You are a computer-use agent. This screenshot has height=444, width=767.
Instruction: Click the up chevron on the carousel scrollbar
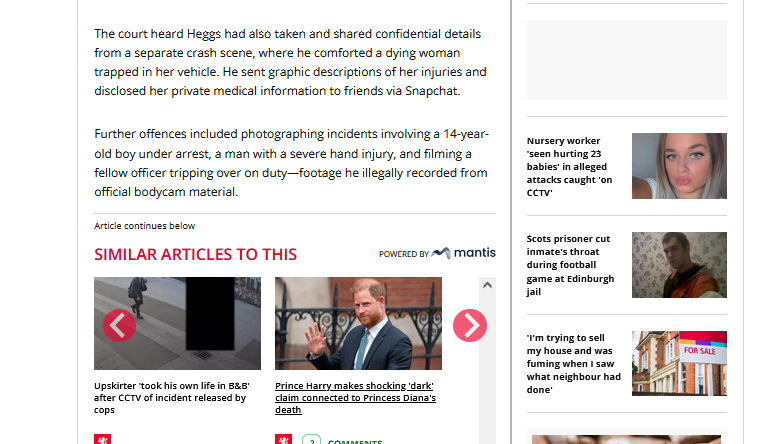(487, 285)
